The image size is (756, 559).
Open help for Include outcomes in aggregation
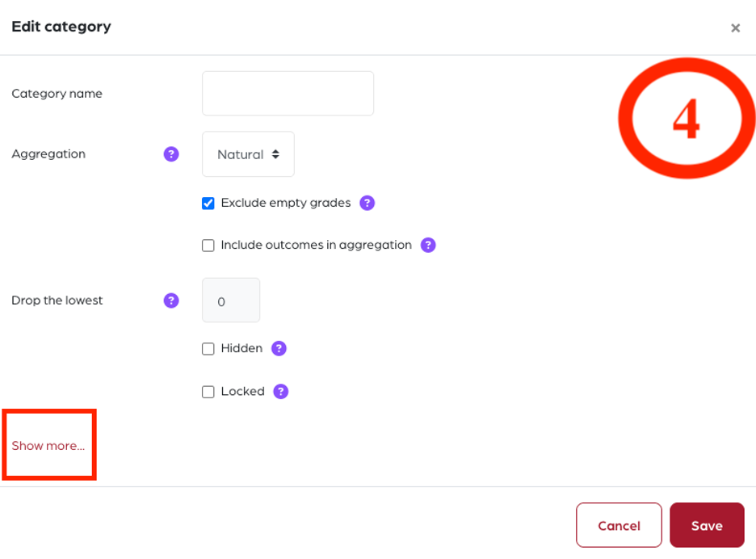(428, 245)
